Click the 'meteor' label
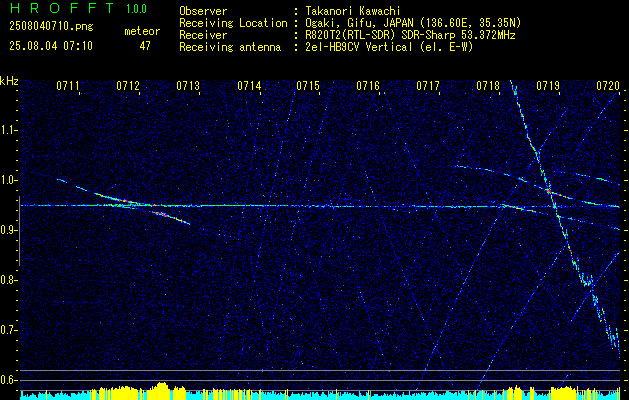This screenshot has height=400, width=629. [x=142, y=31]
